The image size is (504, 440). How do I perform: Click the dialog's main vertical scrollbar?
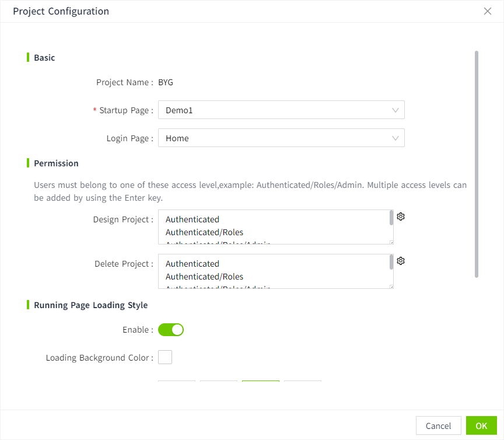click(x=477, y=163)
